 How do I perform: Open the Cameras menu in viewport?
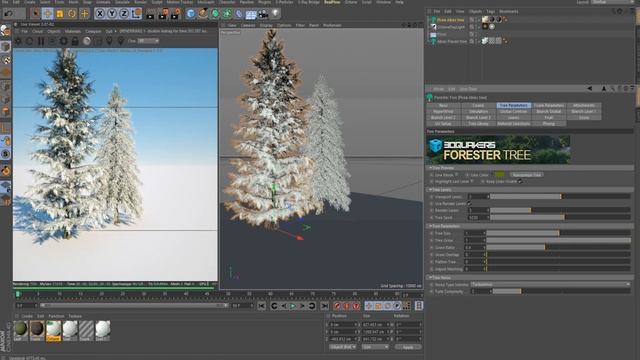[x=248, y=25]
